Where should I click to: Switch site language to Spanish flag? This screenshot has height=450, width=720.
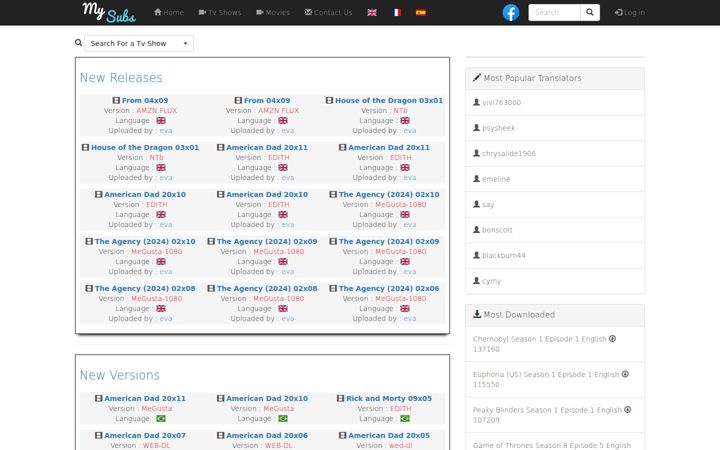click(421, 12)
